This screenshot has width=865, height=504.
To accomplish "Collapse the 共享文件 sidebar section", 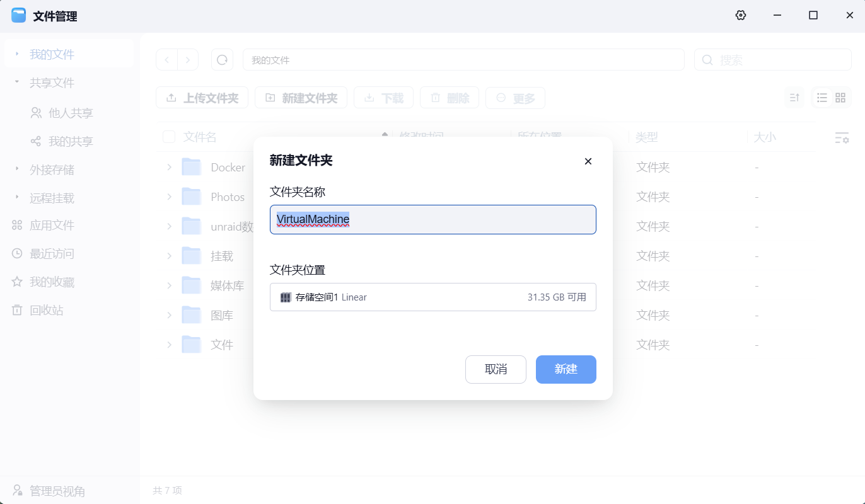I will (17, 83).
